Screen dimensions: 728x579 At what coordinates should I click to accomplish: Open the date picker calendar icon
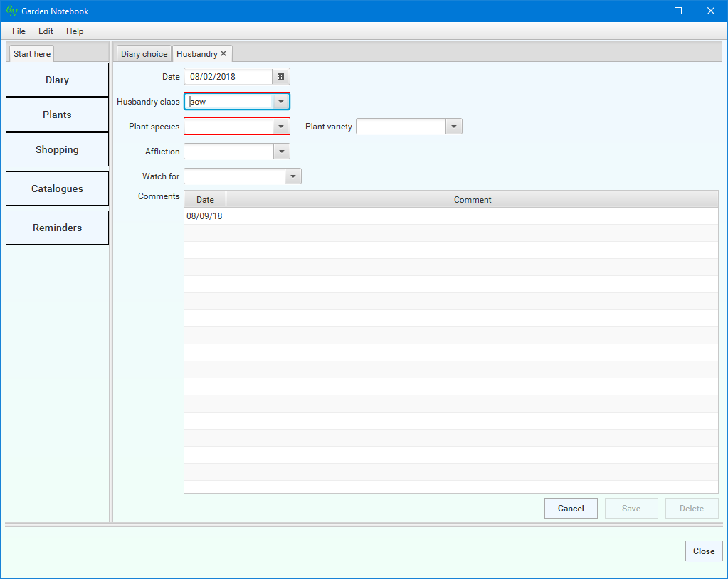pyautogui.click(x=281, y=77)
